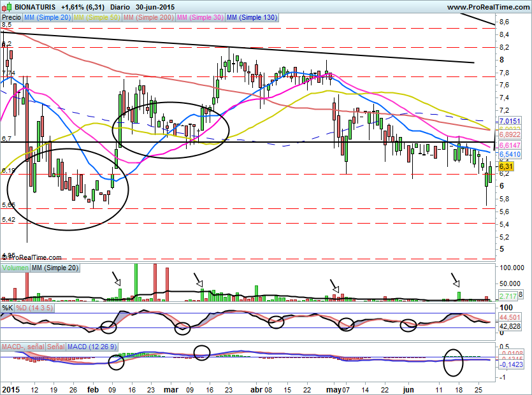Click the pink MM (Simple 30) label
Screen dimensions: 532x395
click(201, 18)
